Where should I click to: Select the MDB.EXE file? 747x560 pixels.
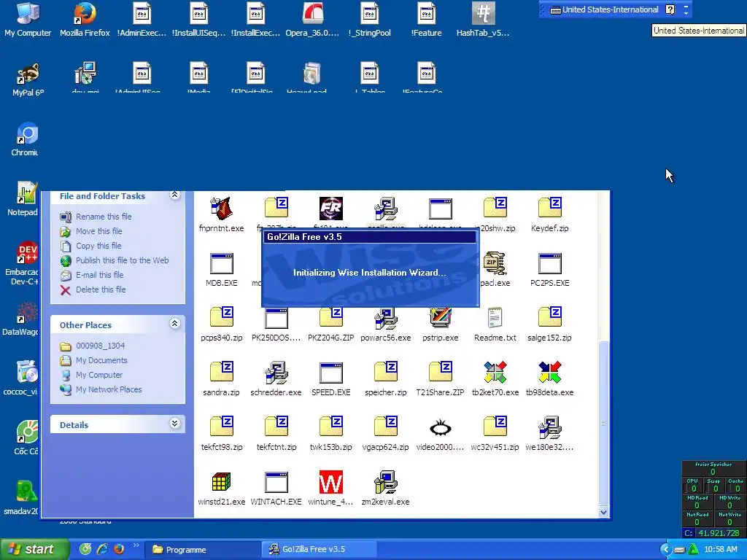(x=222, y=263)
